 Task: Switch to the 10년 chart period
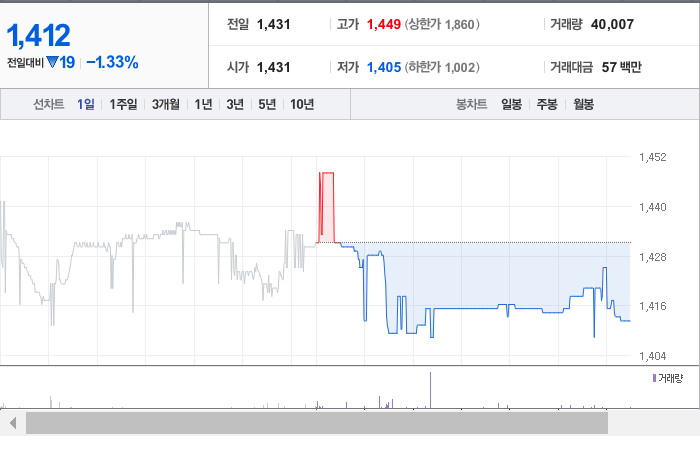302,104
